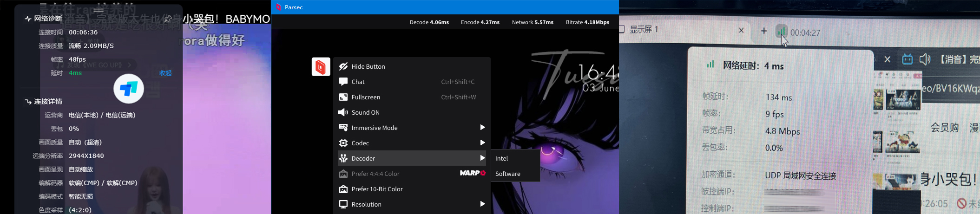Screen dimensions: 980x214
Task: Click the Encode 4.27ms stat
Action: [480, 22]
